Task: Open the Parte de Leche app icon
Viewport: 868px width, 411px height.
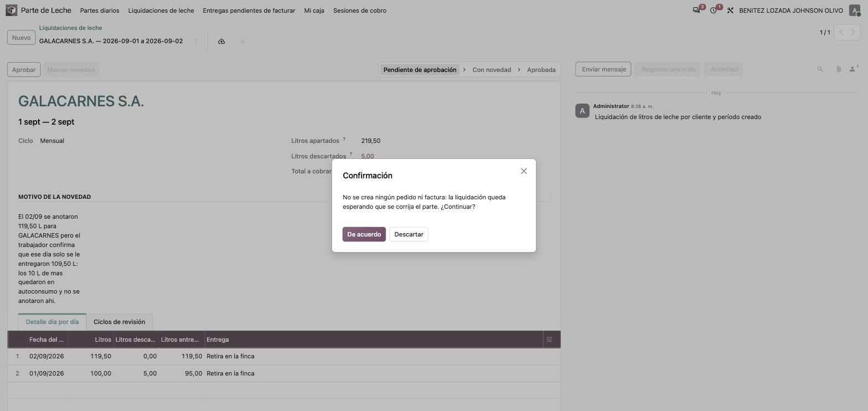Action: (12, 11)
